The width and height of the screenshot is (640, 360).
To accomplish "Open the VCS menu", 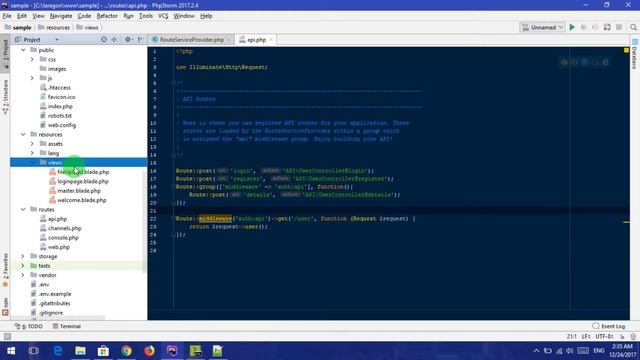I will point(163,16).
